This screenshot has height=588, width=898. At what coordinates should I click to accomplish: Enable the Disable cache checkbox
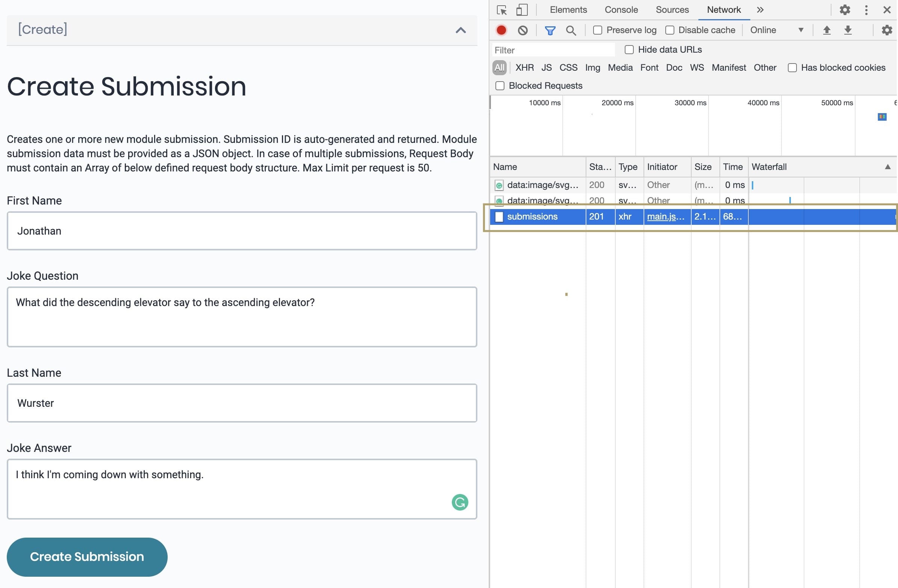(669, 30)
